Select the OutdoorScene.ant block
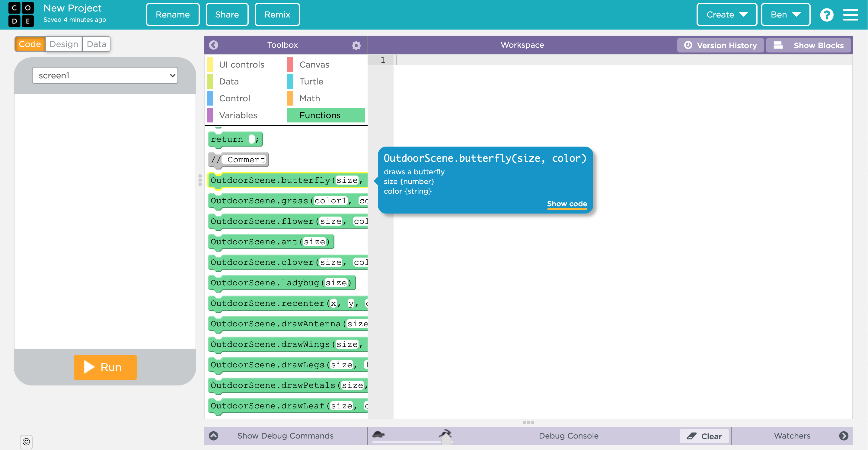The image size is (868, 450). pyautogui.click(x=271, y=242)
